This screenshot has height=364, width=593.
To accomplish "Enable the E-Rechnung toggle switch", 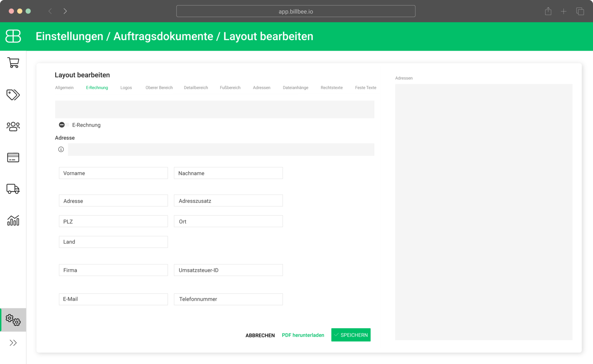I will (63, 125).
